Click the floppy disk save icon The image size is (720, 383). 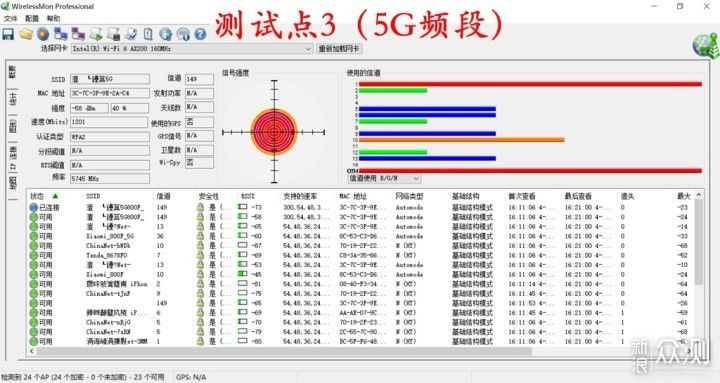pyautogui.click(x=8, y=34)
